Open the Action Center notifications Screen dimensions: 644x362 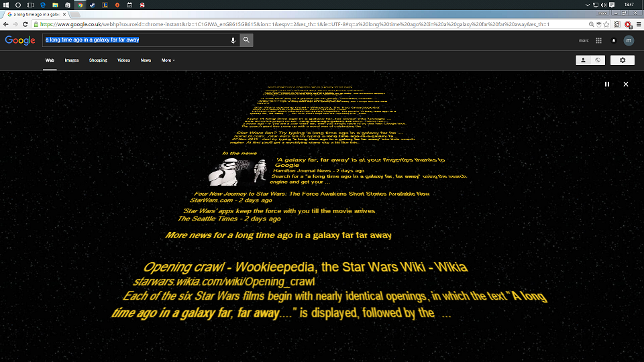(x=612, y=5)
